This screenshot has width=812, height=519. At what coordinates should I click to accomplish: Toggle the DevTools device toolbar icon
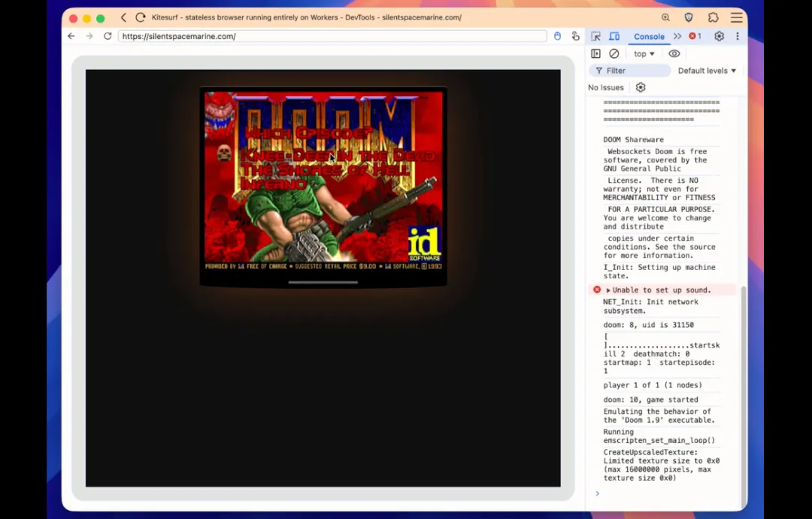(614, 36)
